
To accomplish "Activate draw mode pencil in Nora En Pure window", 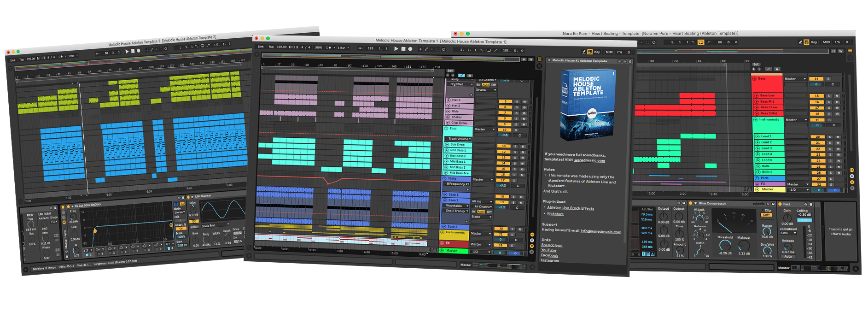I will click(800, 42).
